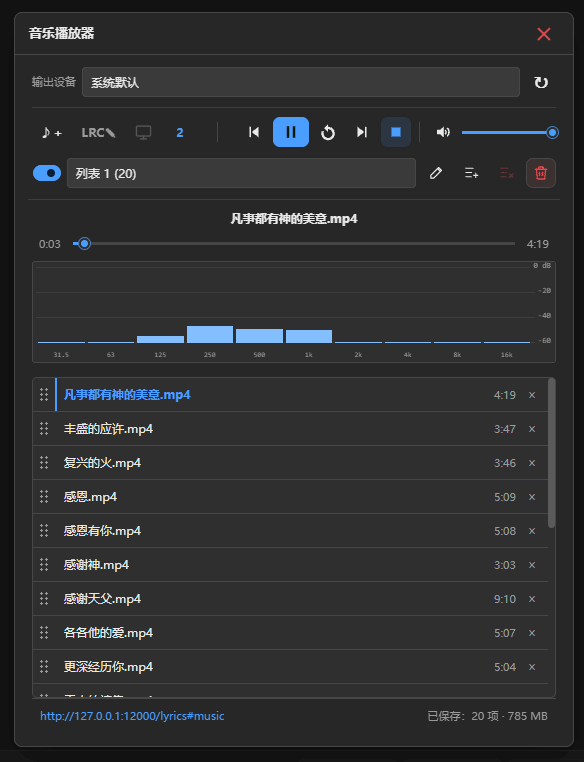Image resolution: width=584 pixels, height=762 pixels.
Task: Open the 列表 1 (20) playlist dropdown
Action: [241, 173]
